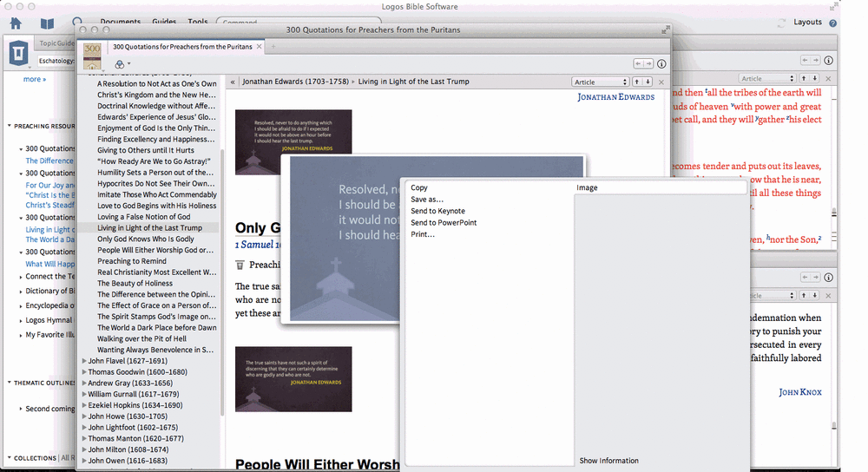
Task: Open info icon of lower right panel
Action: point(829,278)
